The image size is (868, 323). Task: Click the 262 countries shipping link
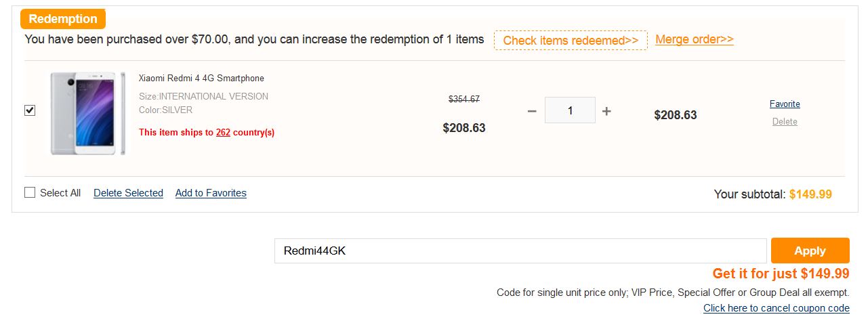click(x=223, y=132)
